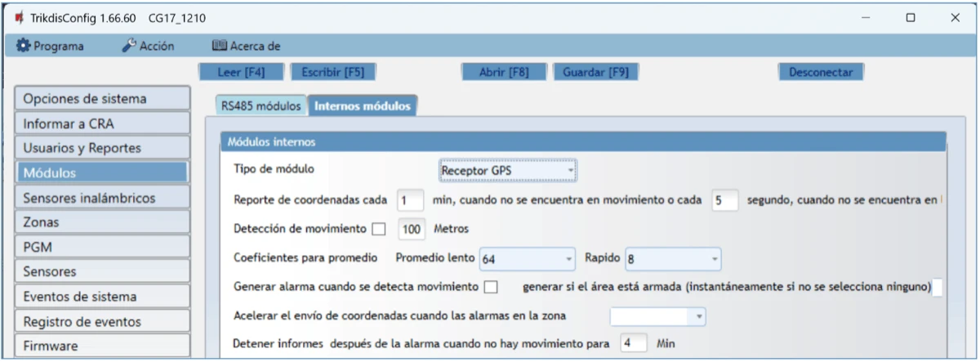Click the Detección de movimiento Metros field
Screen dimensions: 980x362
point(411,230)
